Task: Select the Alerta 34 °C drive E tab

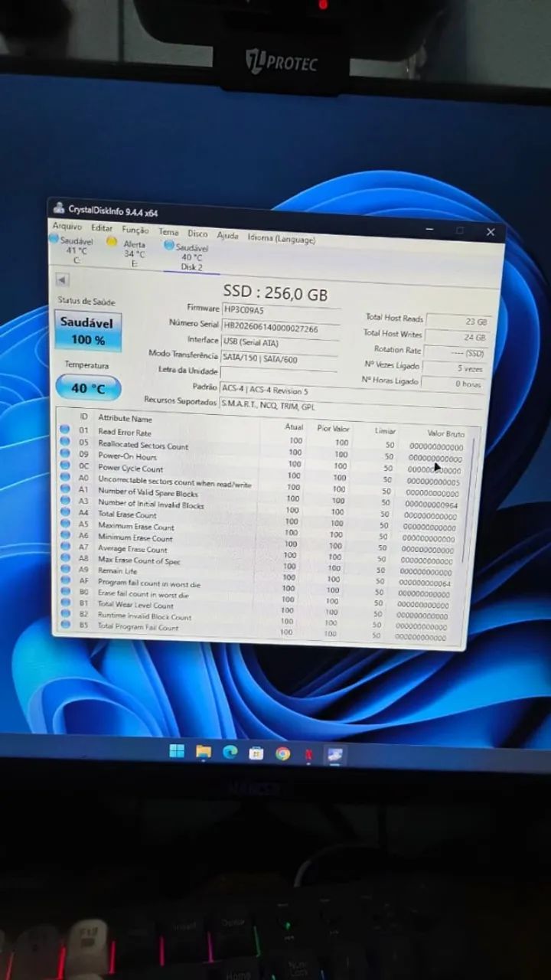Action: click(x=129, y=253)
